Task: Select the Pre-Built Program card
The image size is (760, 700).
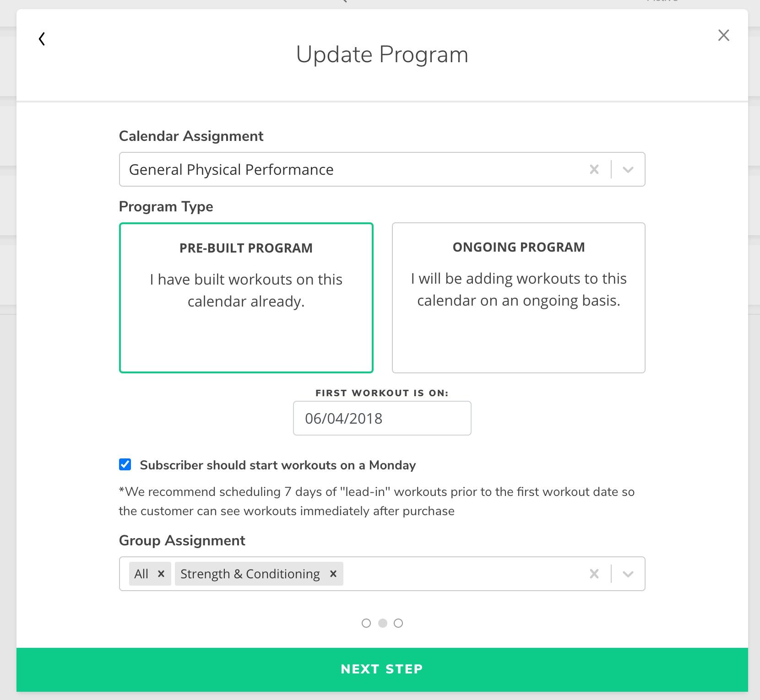Action: [246, 298]
